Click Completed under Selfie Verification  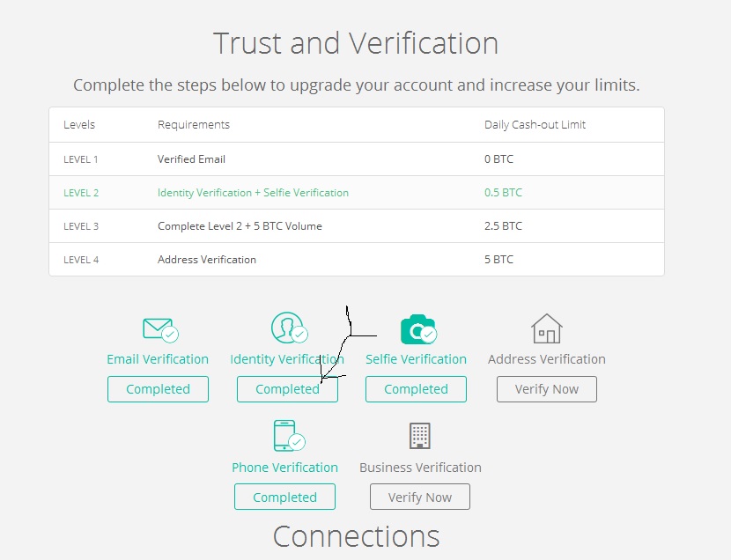click(415, 388)
